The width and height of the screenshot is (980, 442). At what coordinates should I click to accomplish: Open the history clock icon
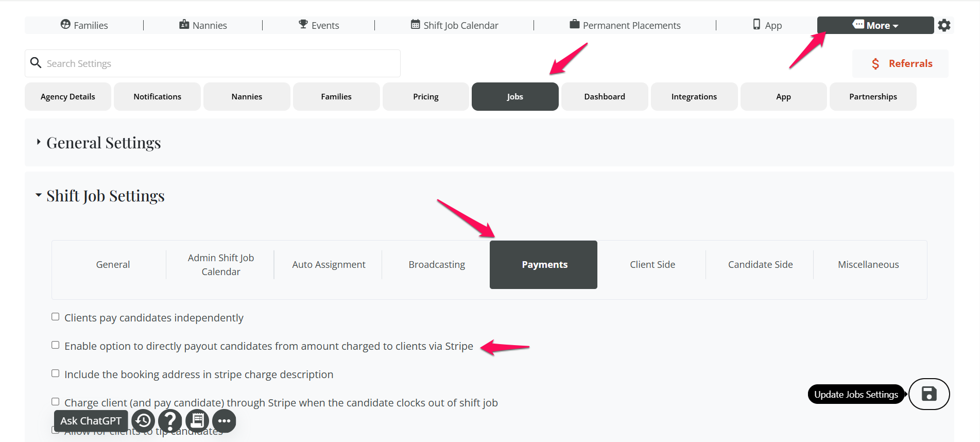pyautogui.click(x=143, y=421)
